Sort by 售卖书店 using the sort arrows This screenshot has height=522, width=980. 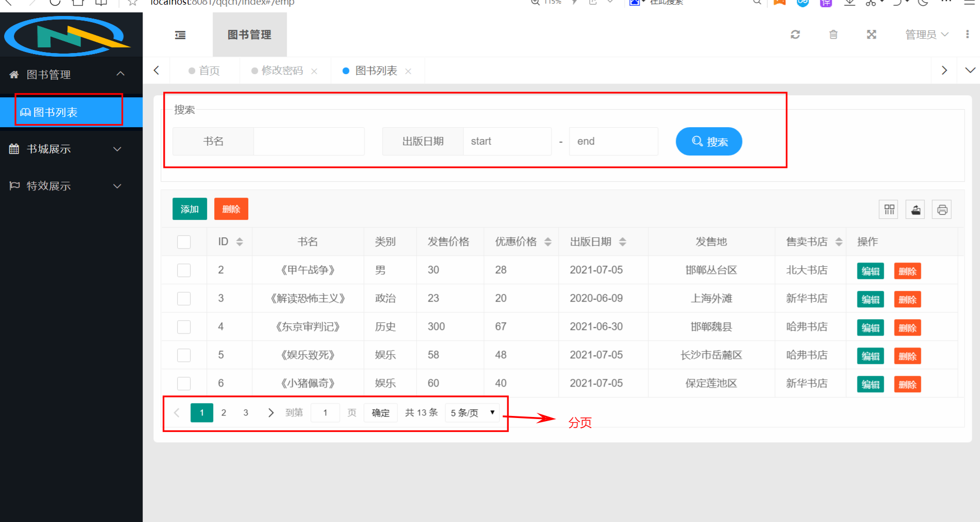pos(839,242)
